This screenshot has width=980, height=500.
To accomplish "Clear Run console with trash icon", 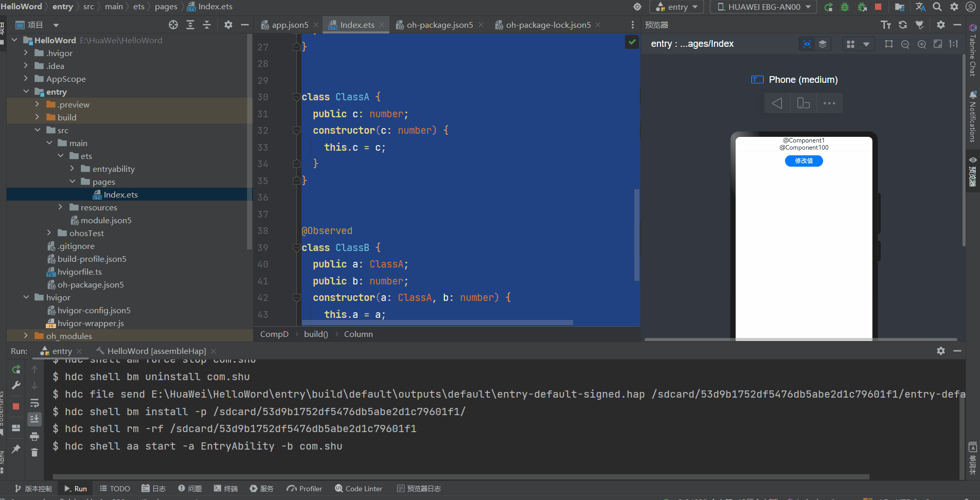I will (x=34, y=453).
